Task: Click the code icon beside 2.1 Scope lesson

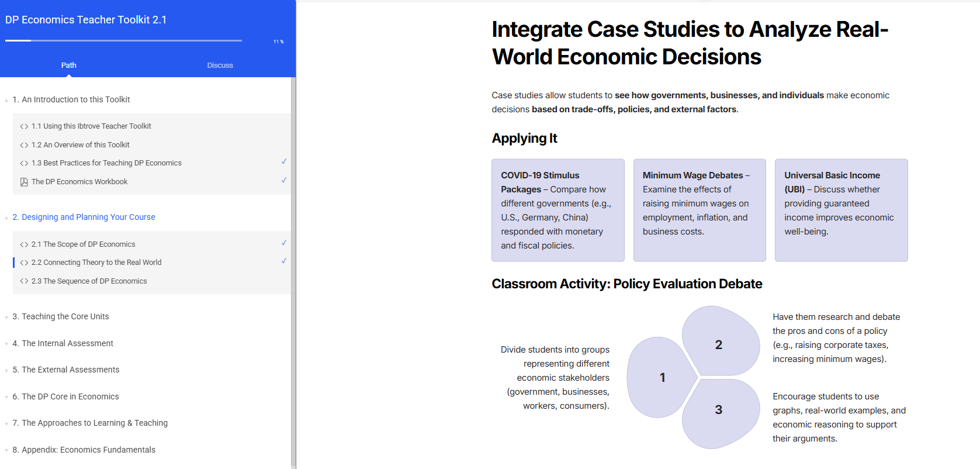Action: point(24,244)
